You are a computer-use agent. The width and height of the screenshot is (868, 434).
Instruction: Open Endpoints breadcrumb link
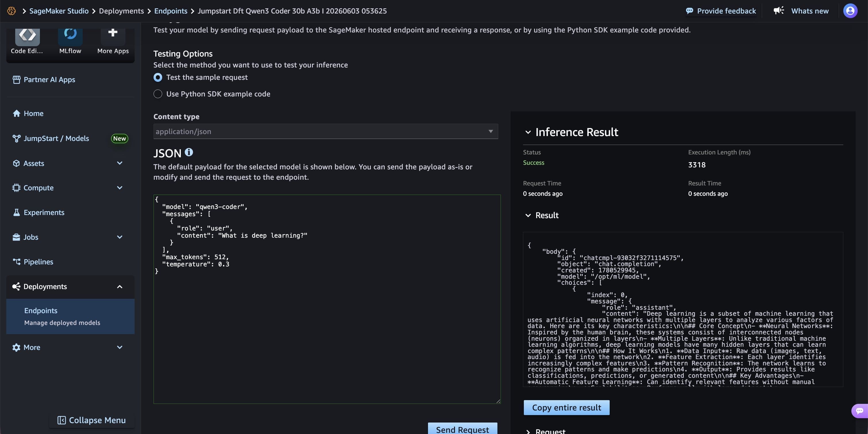[x=170, y=11]
